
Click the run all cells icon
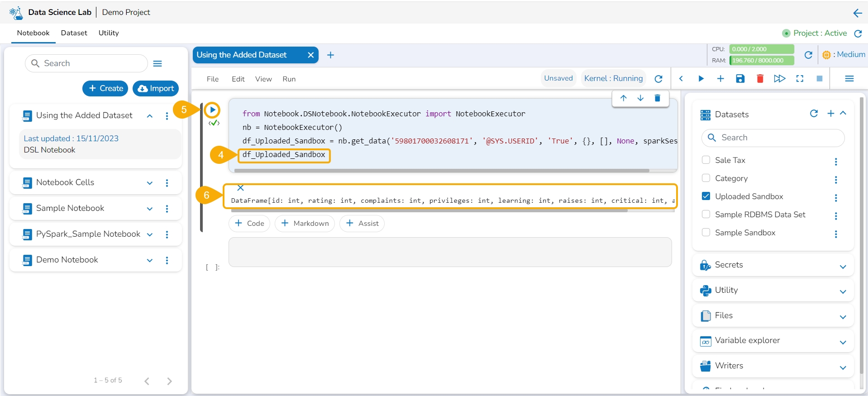pos(779,79)
